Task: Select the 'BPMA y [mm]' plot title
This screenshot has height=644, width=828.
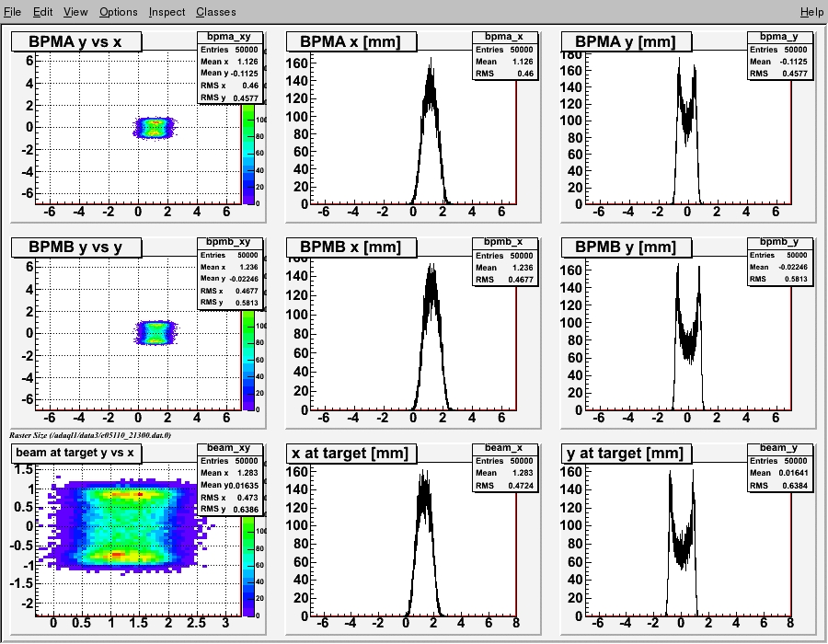Action: 627,41
